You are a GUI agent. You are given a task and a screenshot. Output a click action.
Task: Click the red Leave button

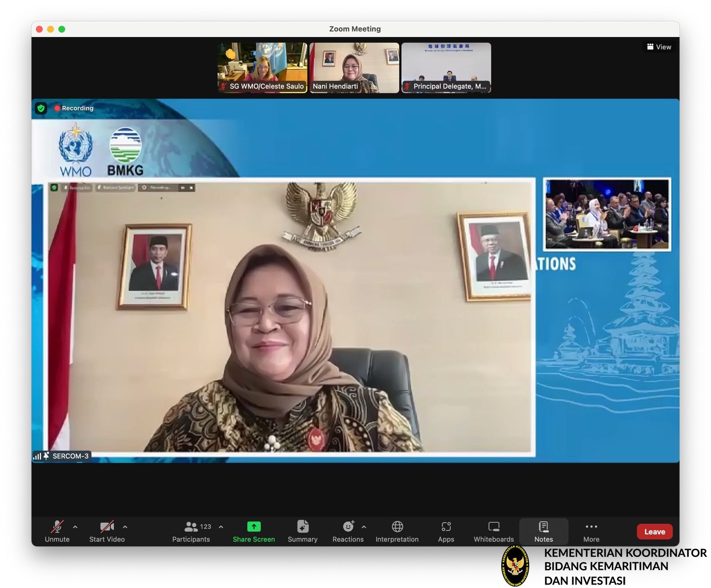654,532
